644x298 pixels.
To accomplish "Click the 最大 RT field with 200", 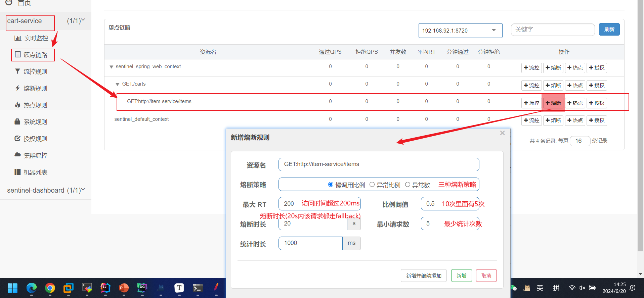I will [x=319, y=204].
